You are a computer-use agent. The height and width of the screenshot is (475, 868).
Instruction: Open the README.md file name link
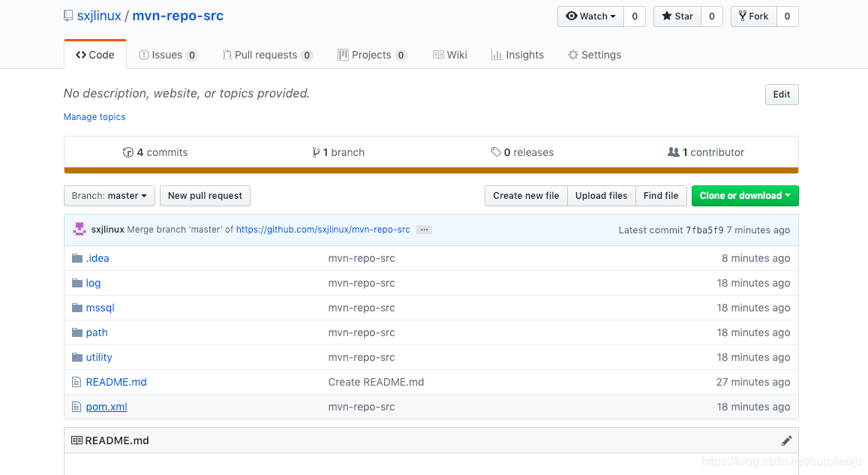[x=116, y=383]
